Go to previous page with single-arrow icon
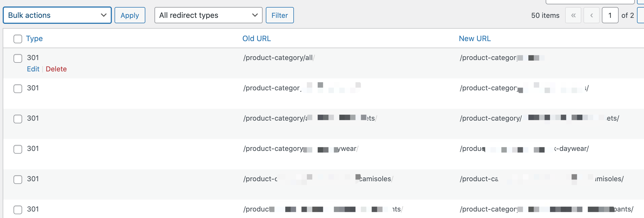Viewport: 644px width, 218px height. pos(592,15)
